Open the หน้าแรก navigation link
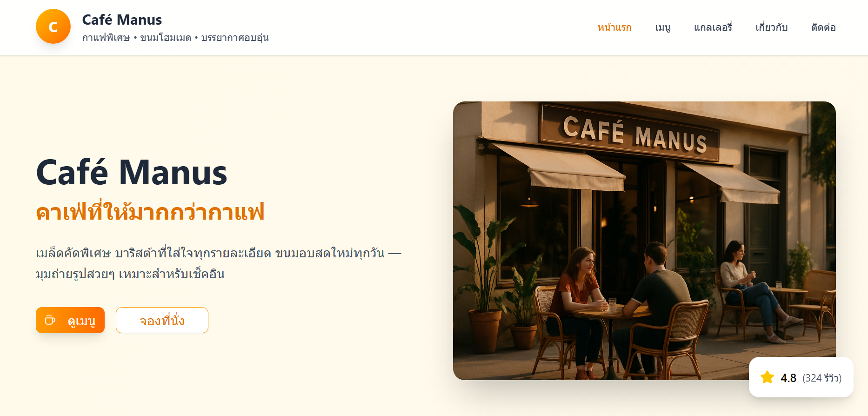The width and height of the screenshot is (868, 416). (x=614, y=27)
